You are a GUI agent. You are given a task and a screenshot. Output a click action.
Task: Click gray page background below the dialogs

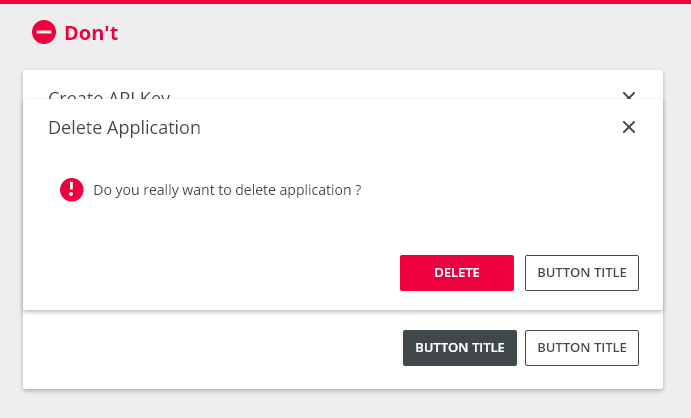coord(346,404)
